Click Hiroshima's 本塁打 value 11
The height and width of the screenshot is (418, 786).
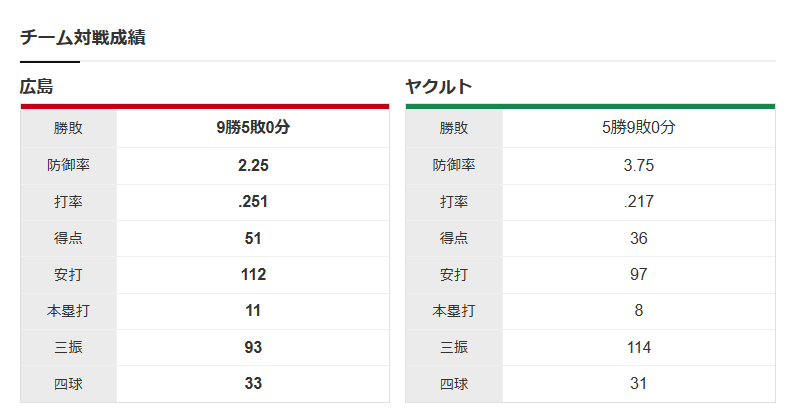253,310
